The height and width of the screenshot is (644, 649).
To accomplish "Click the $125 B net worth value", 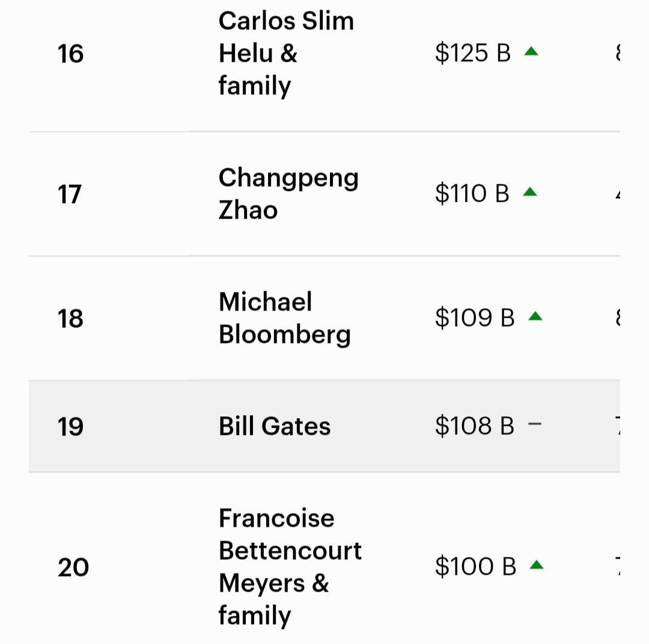I will 472,53.
